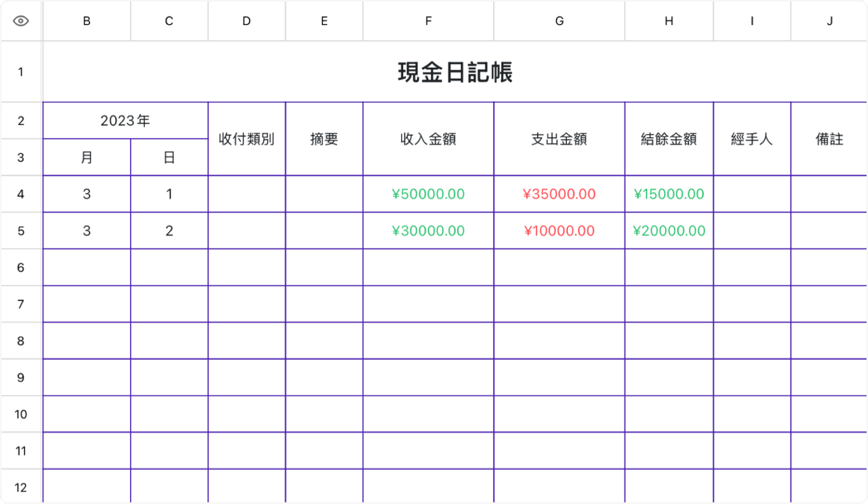The image size is (868, 504).
Task: Click the 2023年 header cell
Action: coord(125,121)
